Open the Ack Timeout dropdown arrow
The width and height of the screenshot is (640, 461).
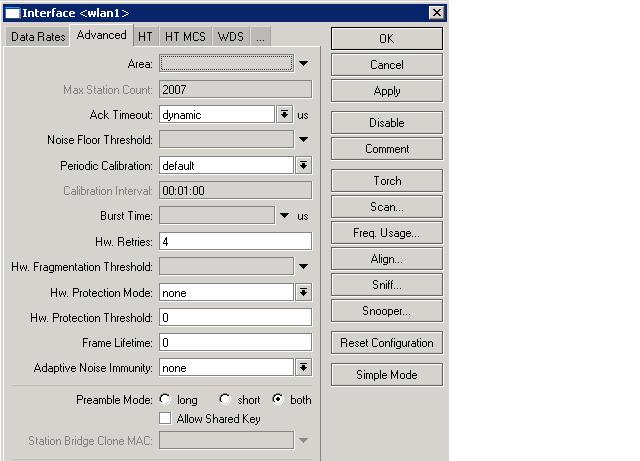point(284,114)
